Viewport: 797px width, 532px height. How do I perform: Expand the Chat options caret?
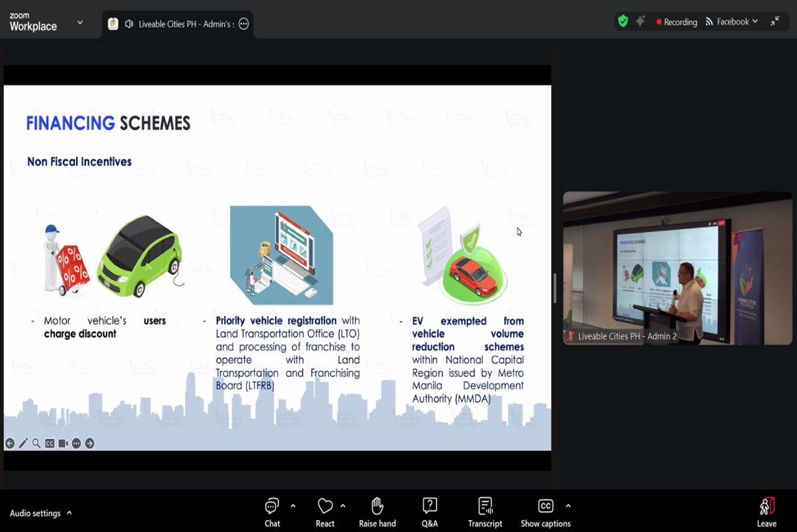[293, 506]
